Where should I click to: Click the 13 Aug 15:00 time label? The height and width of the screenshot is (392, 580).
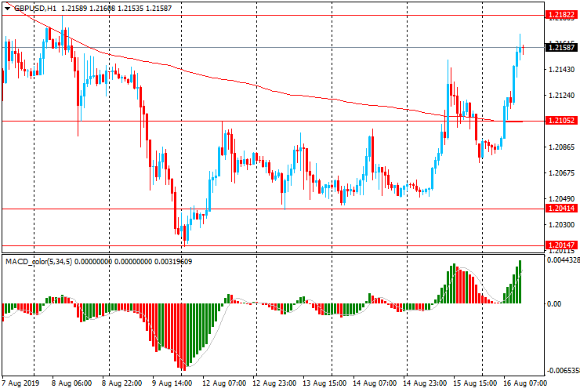click(x=324, y=383)
